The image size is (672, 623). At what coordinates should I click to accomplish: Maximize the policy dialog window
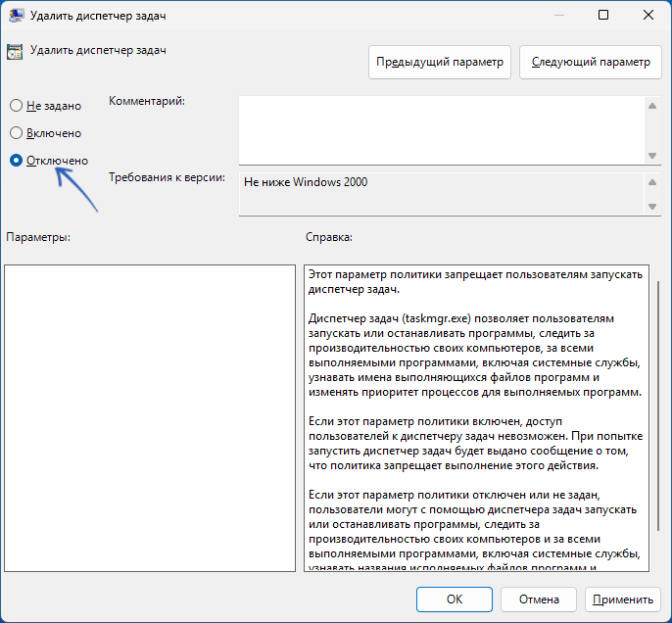click(x=603, y=15)
